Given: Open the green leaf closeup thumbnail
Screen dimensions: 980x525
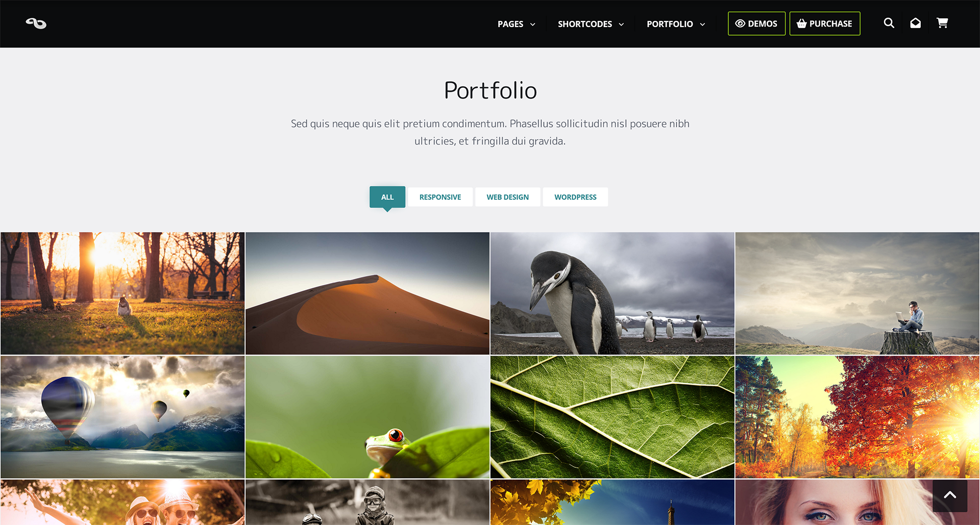Looking at the screenshot, I should click(612, 417).
